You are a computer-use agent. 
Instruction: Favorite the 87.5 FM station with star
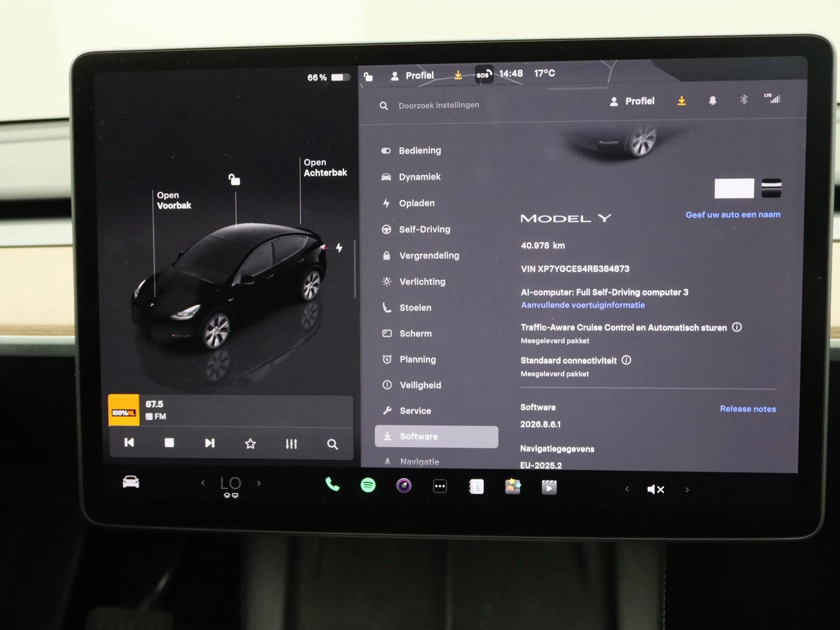tap(250, 444)
